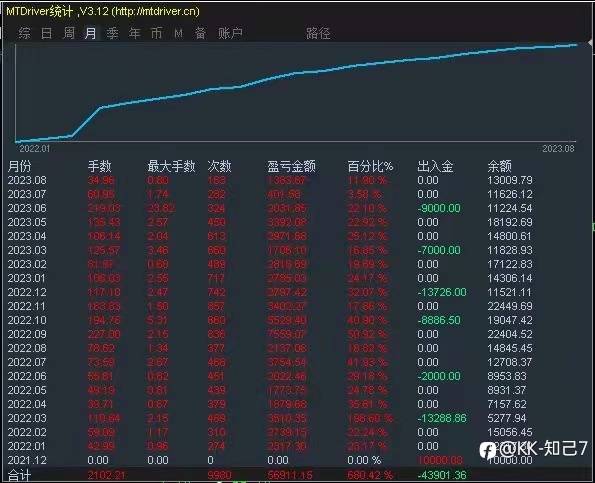
Task: Select the 2023.04 month row
Action: [270, 236]
